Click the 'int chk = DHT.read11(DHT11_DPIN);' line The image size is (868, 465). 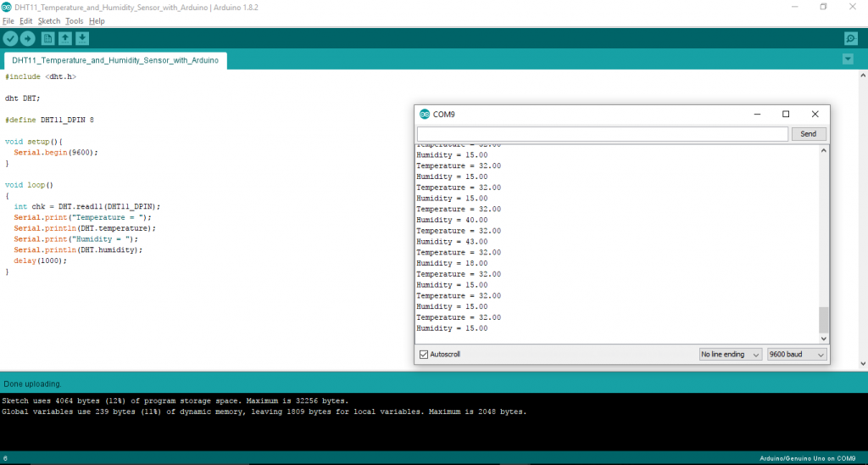[x=87, y=207]
